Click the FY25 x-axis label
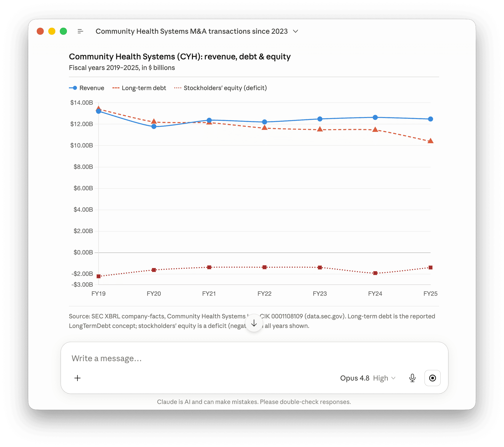 (x=431, y=294)
